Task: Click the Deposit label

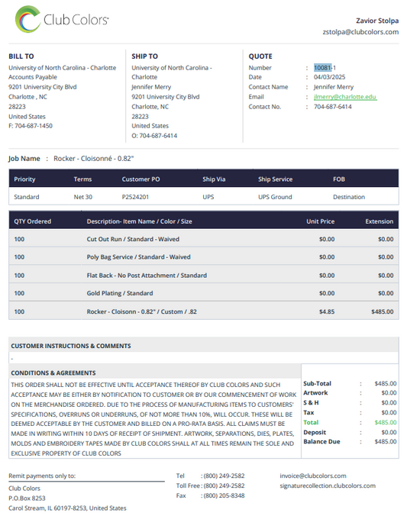Action: 315,432
